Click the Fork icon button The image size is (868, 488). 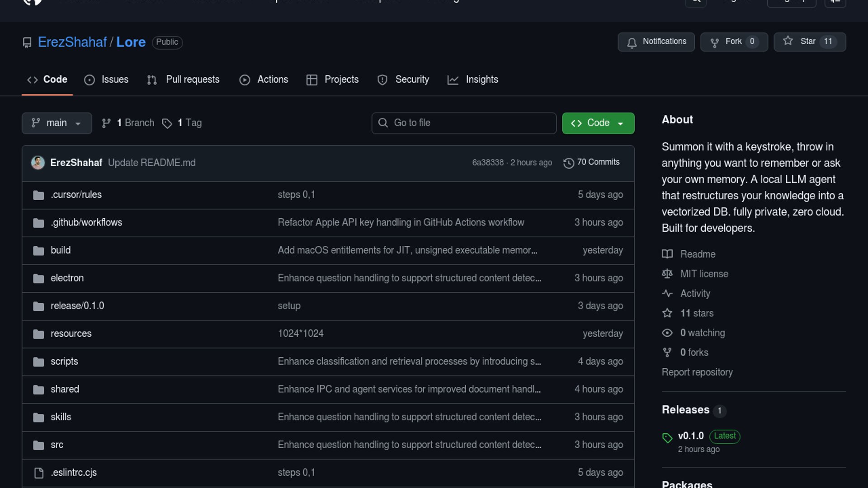pos(715,42)
